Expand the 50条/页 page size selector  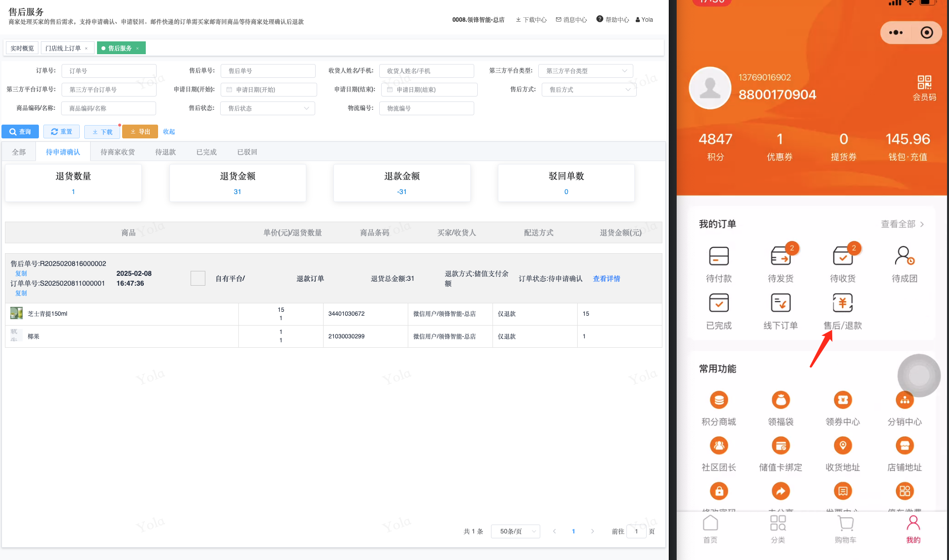[515, 531]
